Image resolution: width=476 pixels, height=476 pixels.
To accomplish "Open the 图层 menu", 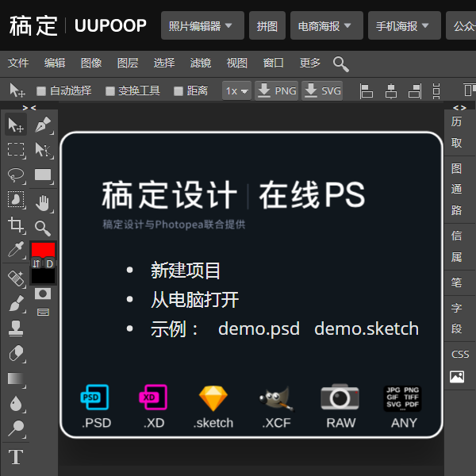I will [128, 63].
